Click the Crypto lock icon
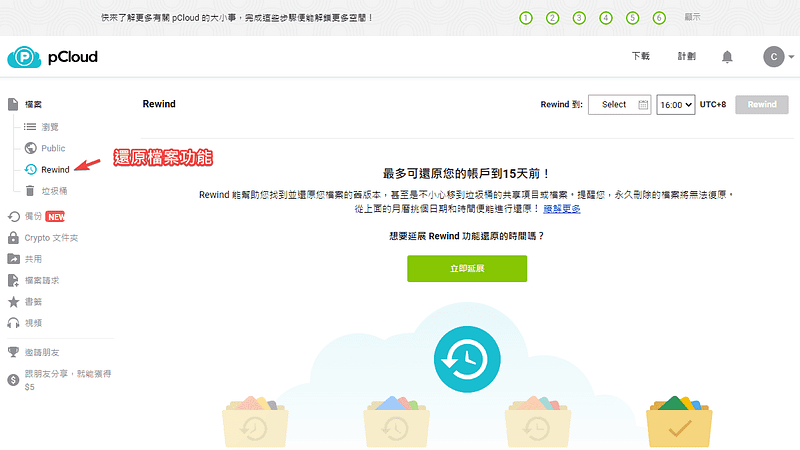 [13, 238]
